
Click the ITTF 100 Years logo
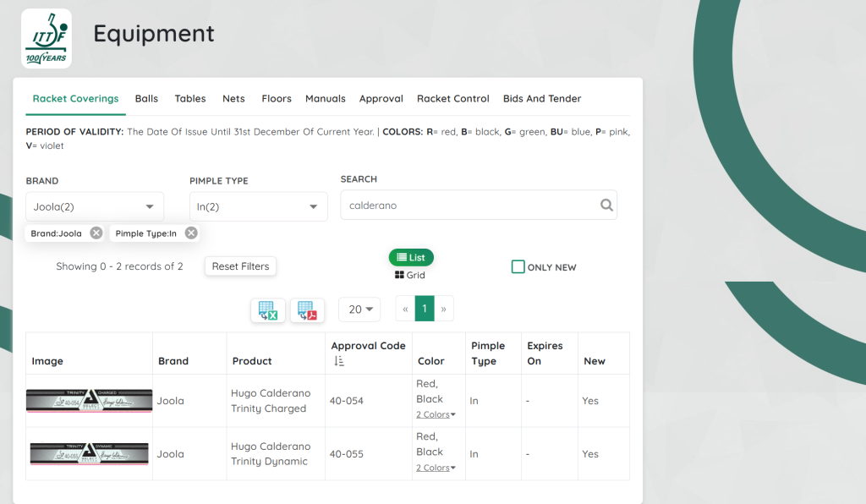[47, 38]
